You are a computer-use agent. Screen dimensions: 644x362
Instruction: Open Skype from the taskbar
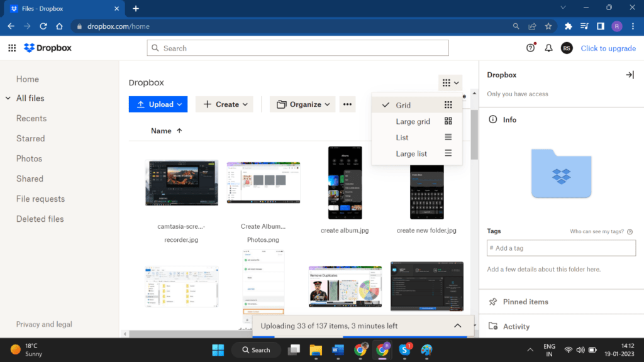coord(405,350)
